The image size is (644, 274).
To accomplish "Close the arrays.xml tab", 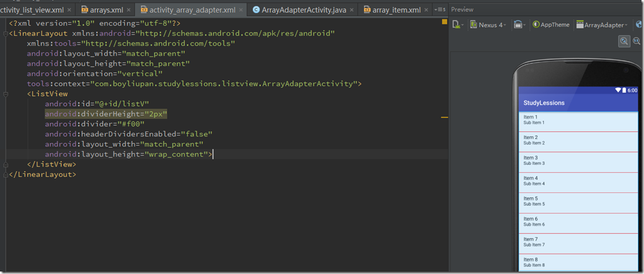I will 128,10.
